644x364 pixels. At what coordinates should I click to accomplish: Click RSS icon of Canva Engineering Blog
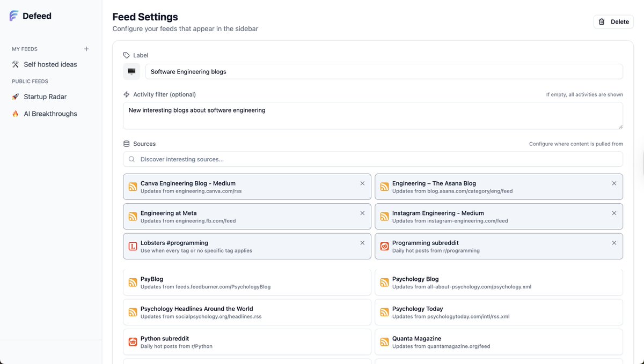click(133, 187)
